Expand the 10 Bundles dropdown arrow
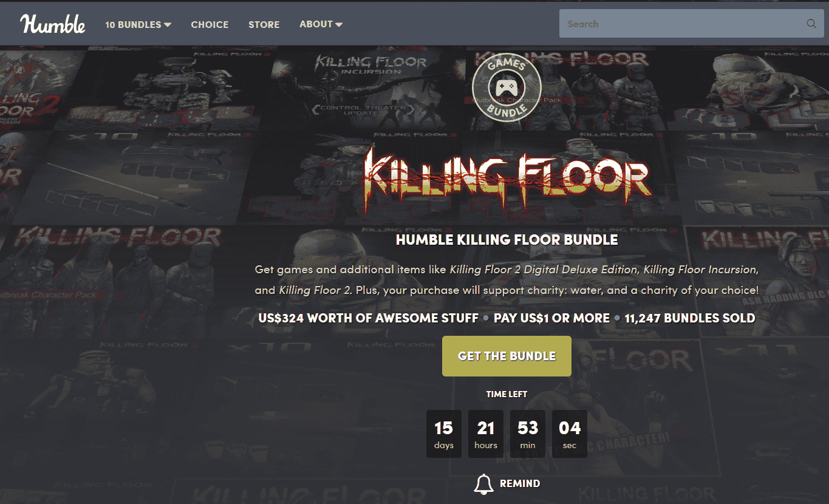The height and width of the screenshot is (504, 829). click(x=168, y=25)
